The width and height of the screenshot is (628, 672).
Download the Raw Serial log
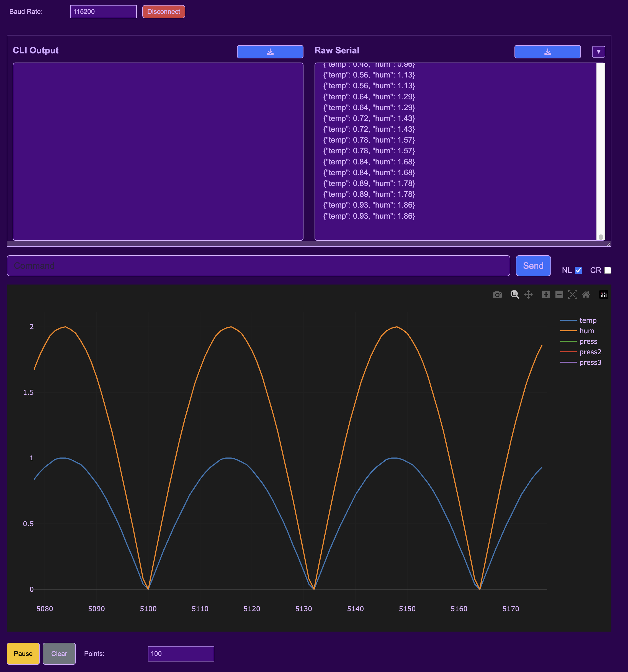click(x=547, y=52)
